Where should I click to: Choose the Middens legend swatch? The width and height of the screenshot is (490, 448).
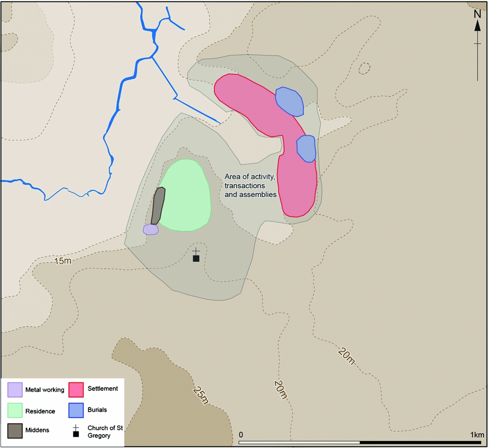[15, 430]
